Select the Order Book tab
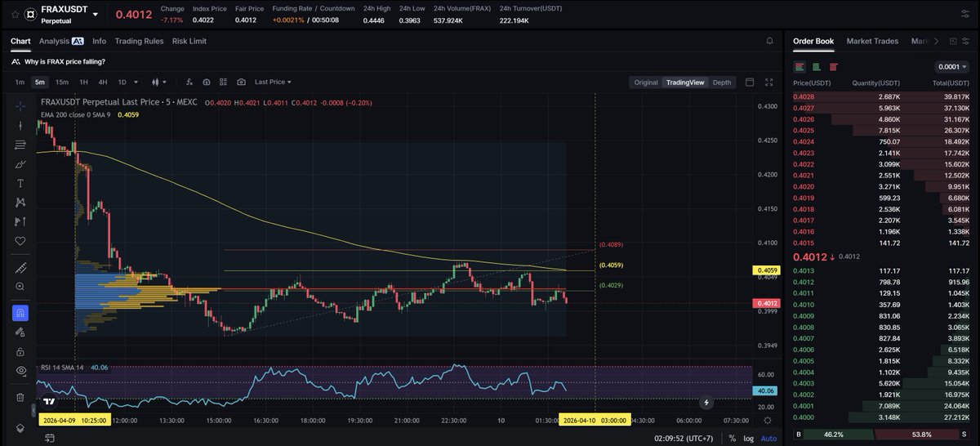The height and width of the screenshot is (446, 980). 813,41
